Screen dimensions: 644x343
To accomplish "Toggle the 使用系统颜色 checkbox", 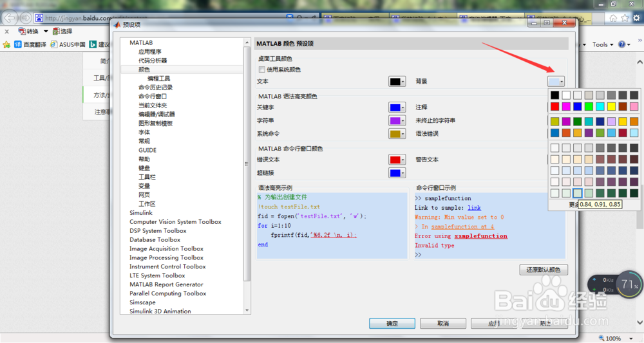I will (x=261, y=70).
